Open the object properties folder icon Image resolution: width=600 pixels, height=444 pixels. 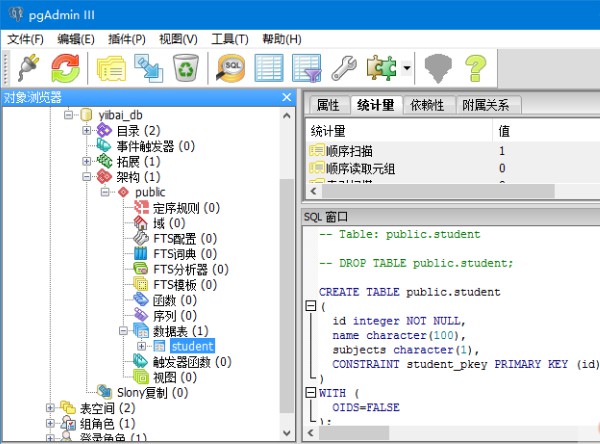tap(111, 69)
